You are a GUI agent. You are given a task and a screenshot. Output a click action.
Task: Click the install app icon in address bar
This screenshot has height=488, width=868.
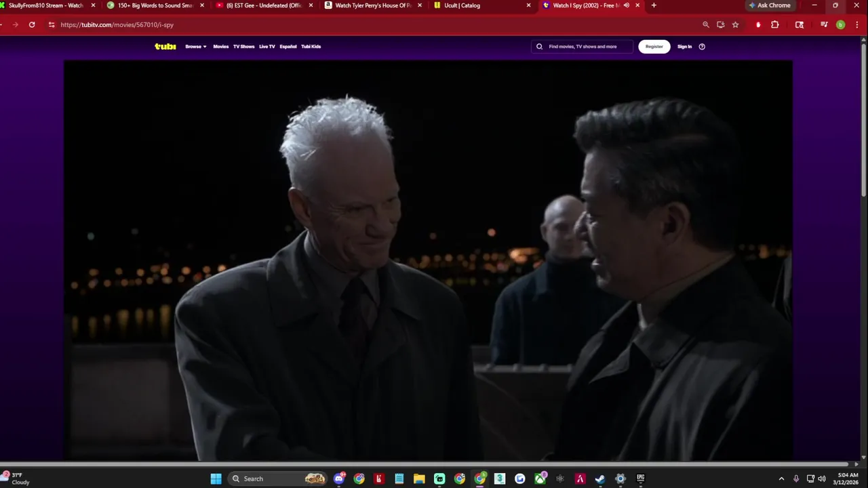coord(720,24)
